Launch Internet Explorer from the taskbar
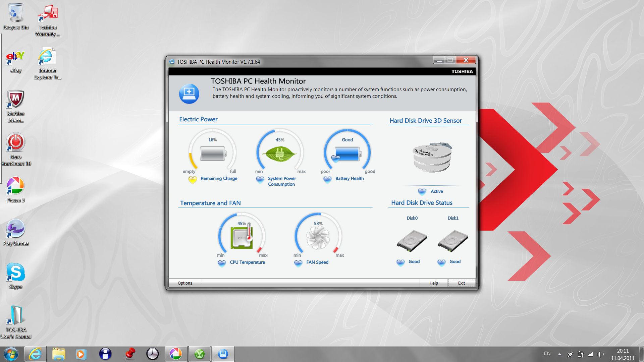The width and height of the screenshot is (644, 362). coord(35,354)
